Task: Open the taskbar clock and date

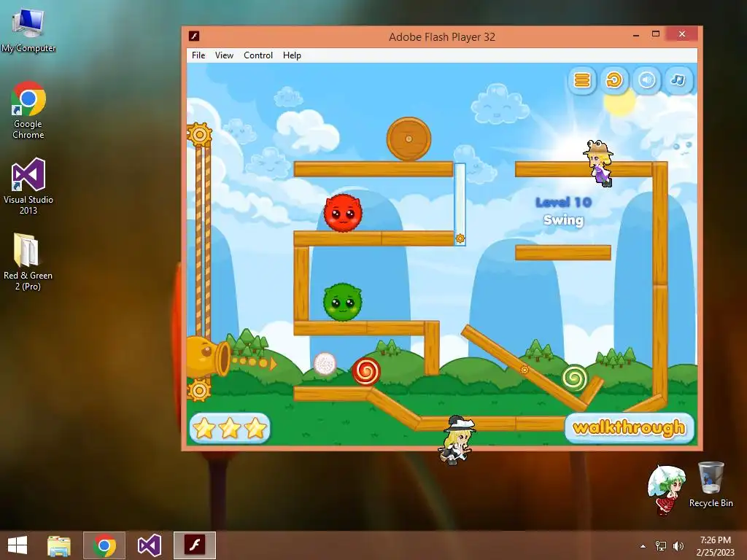Action: pos(715,545)
